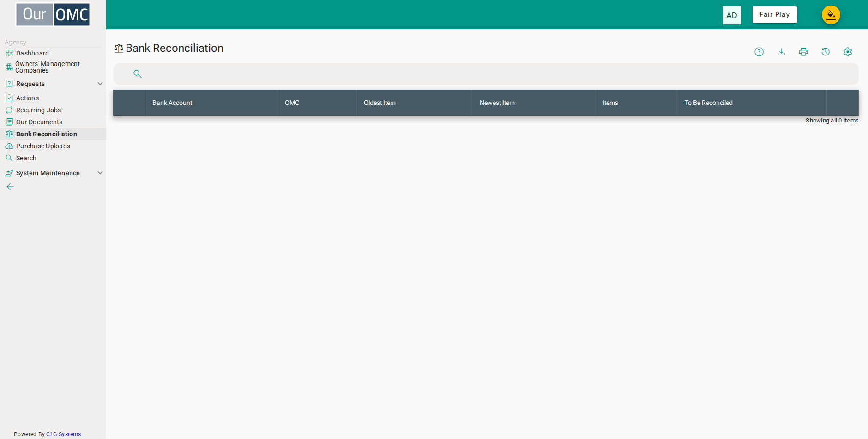868x439 pixels.
Task: Click the OurOMC logo
Action: coord(53,14)
